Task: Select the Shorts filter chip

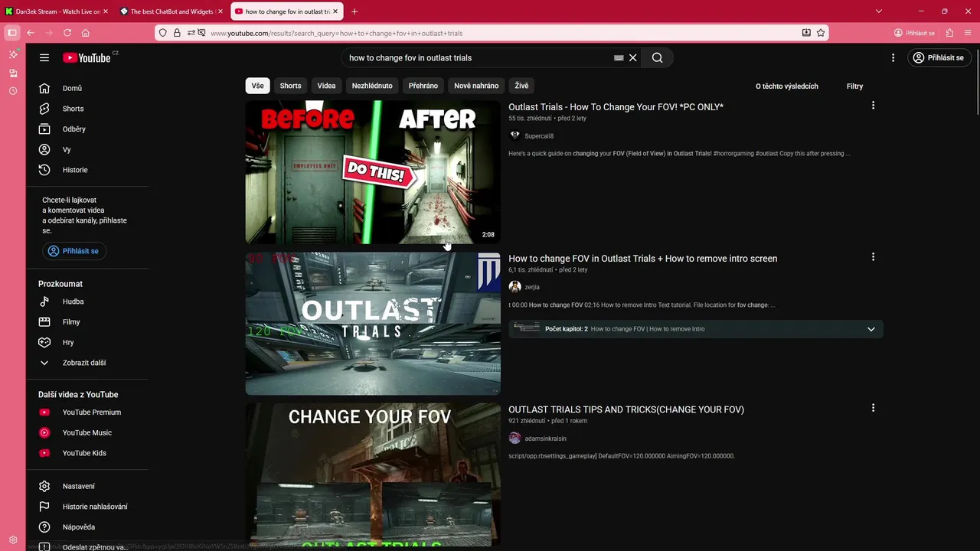Action: pyautogui.click(x=290, y=86)
